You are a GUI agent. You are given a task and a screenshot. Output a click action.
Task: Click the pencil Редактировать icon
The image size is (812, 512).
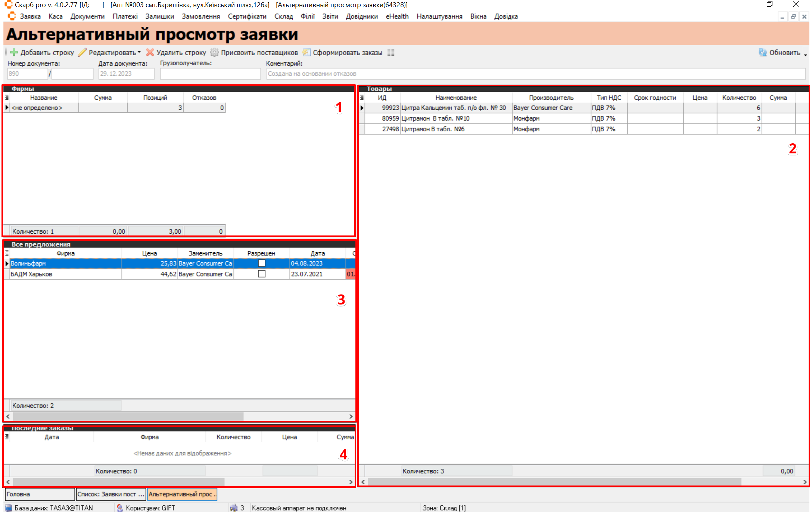point(82,53)
